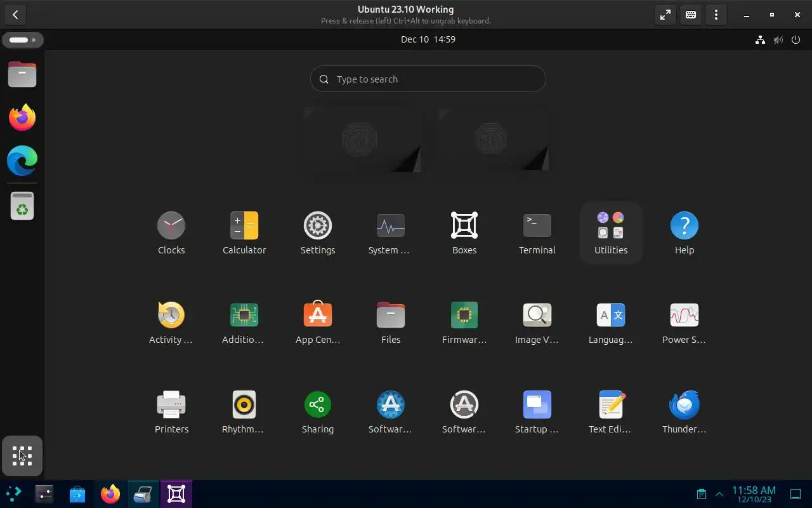Screen dimensions: 812x508
Task: Click the clipboard tray icon
Action: 702,494
